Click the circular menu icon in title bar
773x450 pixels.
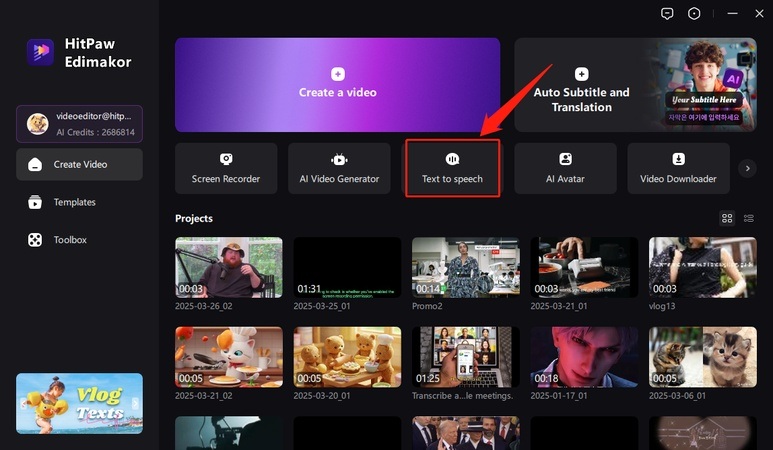coord(695,13)
